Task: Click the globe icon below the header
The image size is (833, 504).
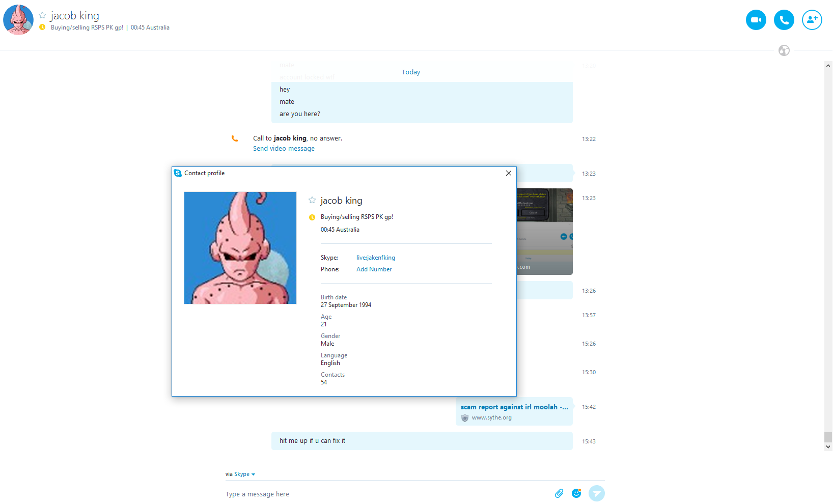Action: click(784, 50)
